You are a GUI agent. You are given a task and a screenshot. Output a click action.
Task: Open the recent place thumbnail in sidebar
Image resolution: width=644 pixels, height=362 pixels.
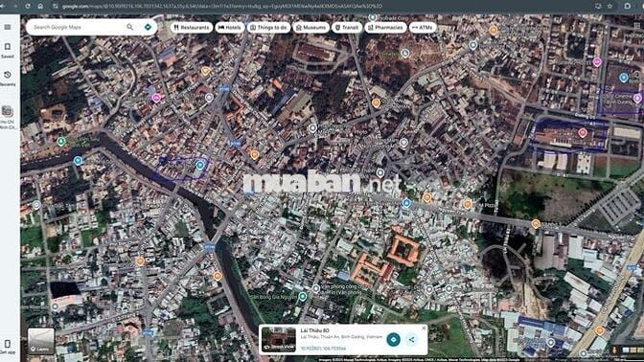[8, 111]
